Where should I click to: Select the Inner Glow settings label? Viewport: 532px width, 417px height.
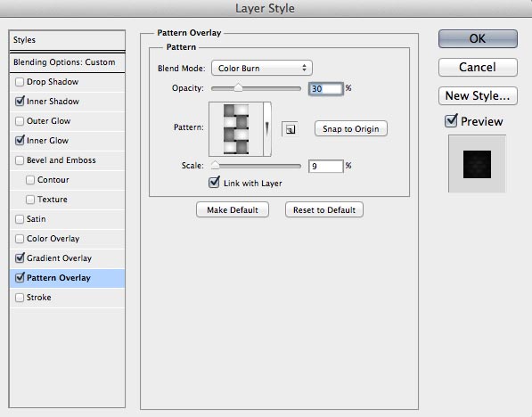click(47, 141)
